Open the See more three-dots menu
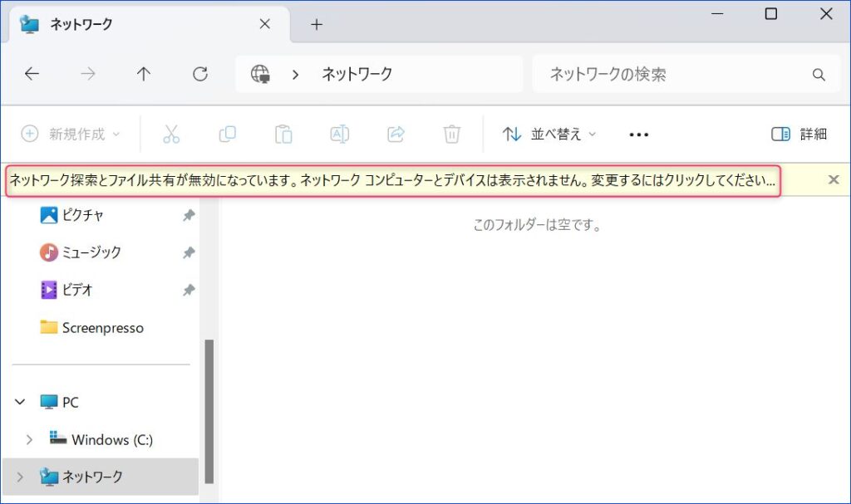The image size is (851, 504). [x=638, y=134]
